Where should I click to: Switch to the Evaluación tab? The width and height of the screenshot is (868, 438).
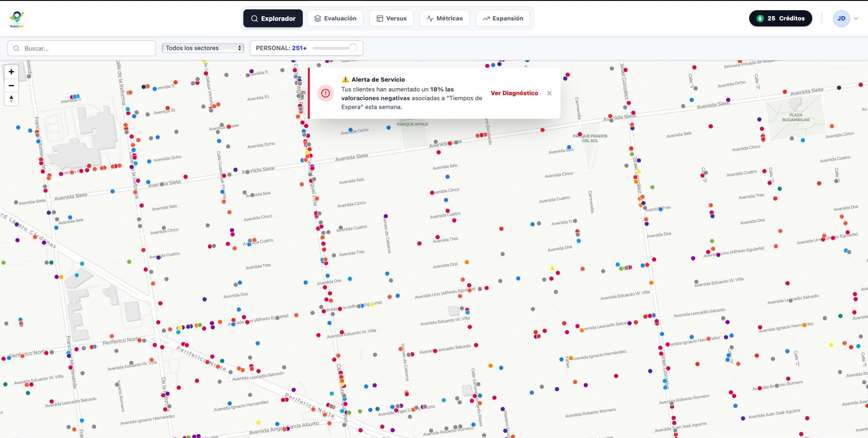coord(335,19)
